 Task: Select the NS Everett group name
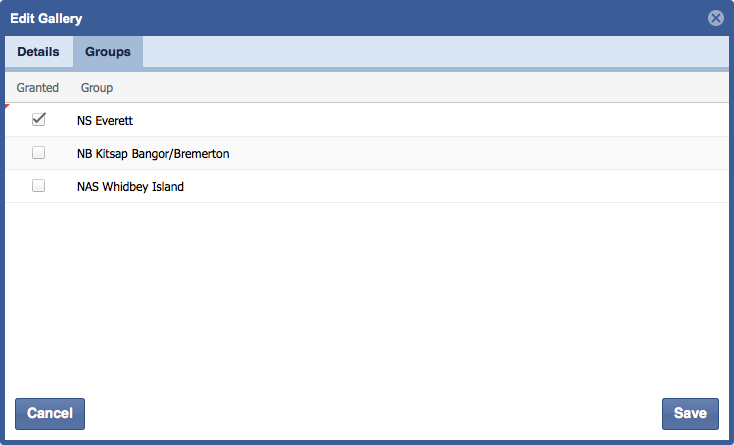pos(105,120)
